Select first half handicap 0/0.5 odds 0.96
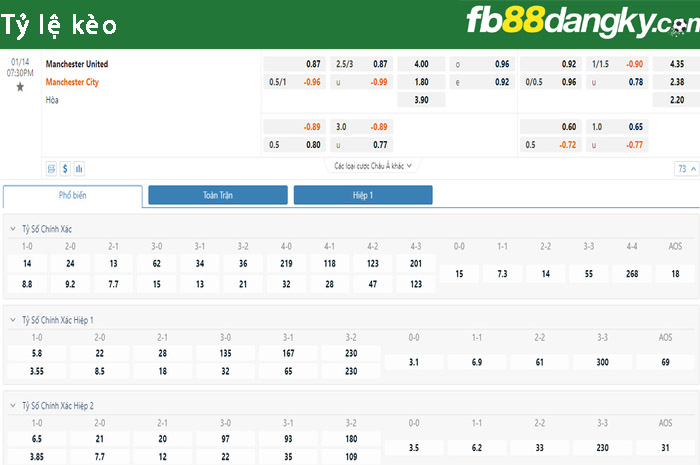The height and width of the screenshot is (465, 700). [x=551, y=82]
